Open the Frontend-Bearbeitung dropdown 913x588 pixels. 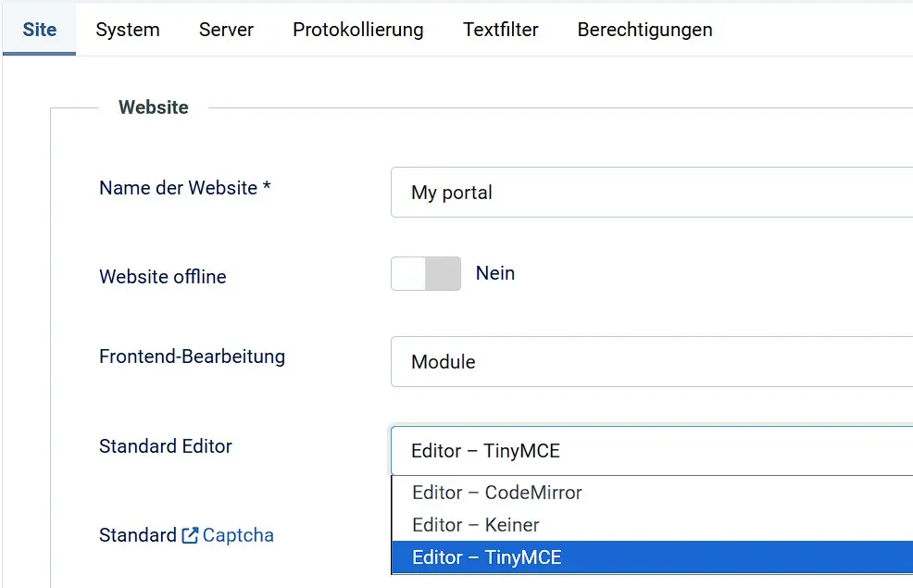[x=648, y=361]
